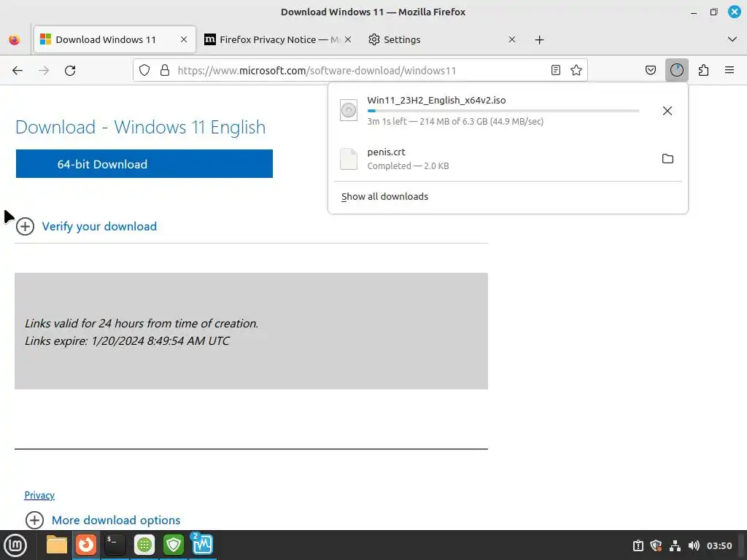Click the ISO disc file icon
This screenshot has height=560, width=747.
[349, 111]
